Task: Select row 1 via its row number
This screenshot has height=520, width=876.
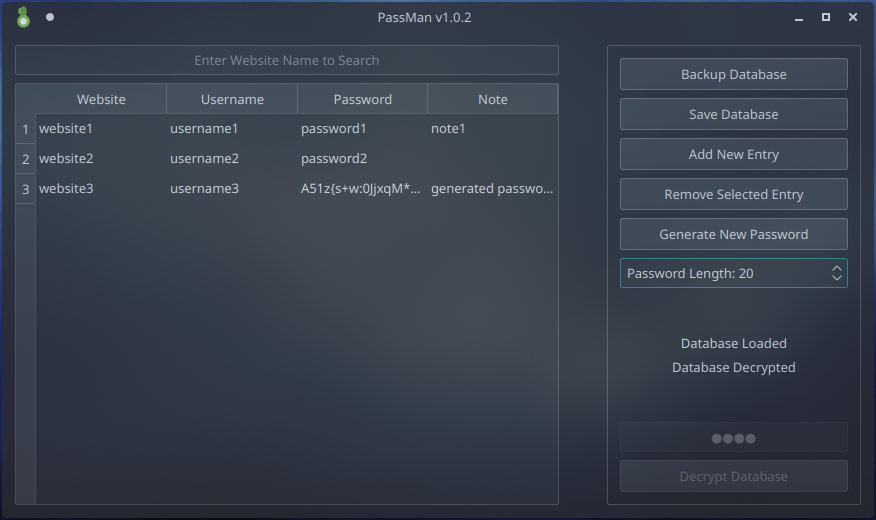Action: point(25,129)
